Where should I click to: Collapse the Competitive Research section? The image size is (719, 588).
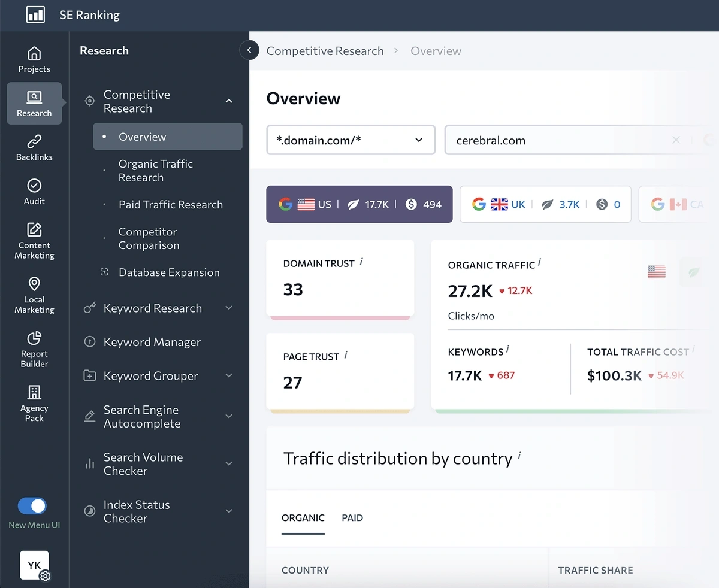pyautogui.click(x=228, y=101)
